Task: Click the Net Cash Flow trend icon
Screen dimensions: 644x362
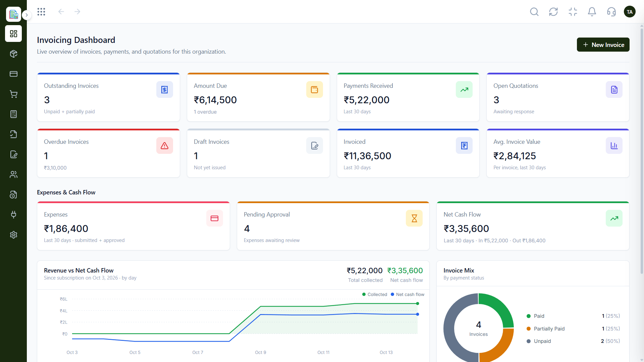Action: (x=614, y=218)
